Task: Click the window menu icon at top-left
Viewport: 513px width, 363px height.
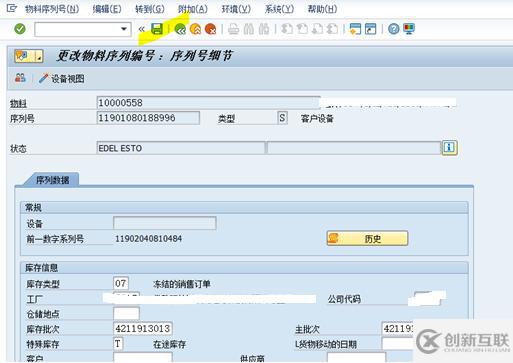Action: pyautogui.click(x=11, y=8)
